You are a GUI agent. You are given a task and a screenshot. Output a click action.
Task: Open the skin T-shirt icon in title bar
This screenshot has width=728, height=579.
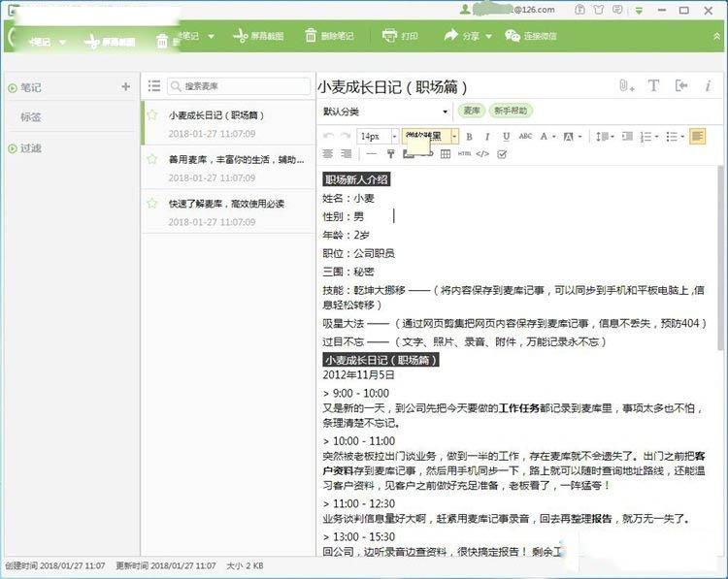coord(599,10)
